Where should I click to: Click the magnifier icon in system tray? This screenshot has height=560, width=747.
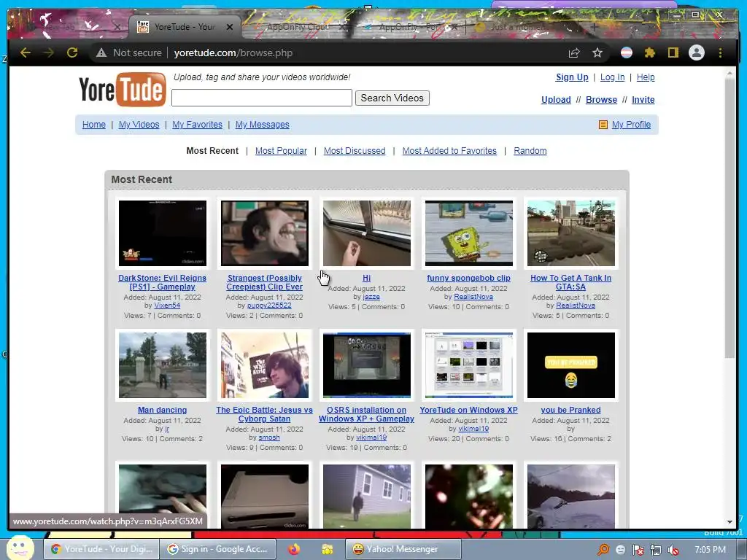point(603,550)
